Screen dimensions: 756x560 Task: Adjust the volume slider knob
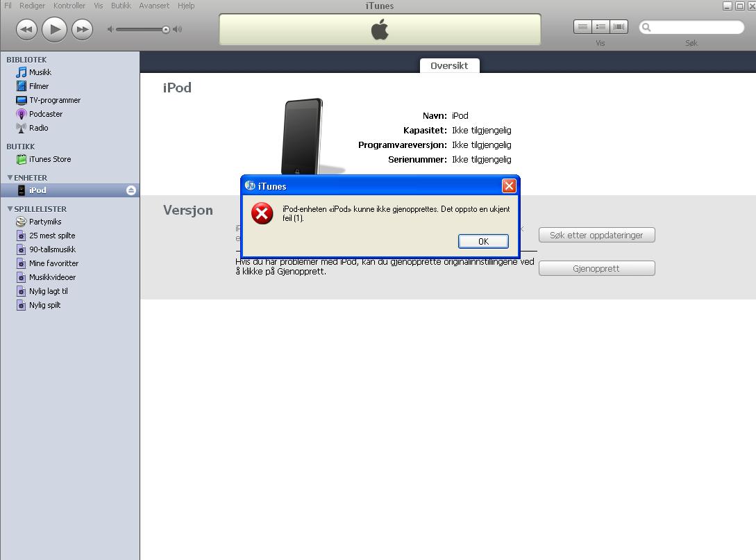coord(166,29)
